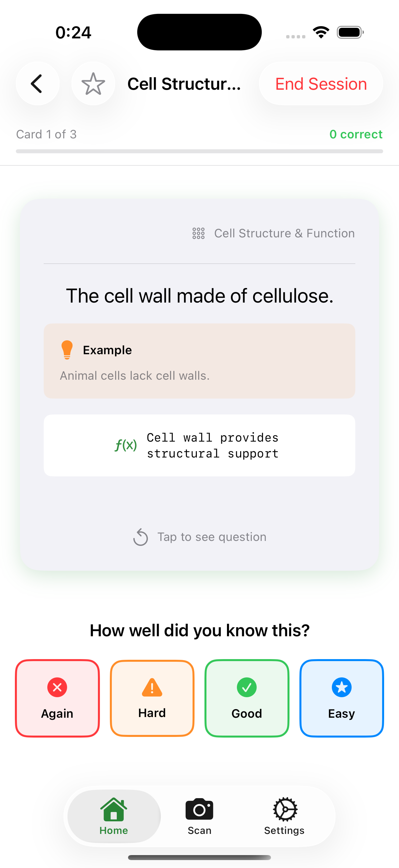
Task: Tap the 0 correct counter
Action: pyautogui.click(x=356, y=134)
